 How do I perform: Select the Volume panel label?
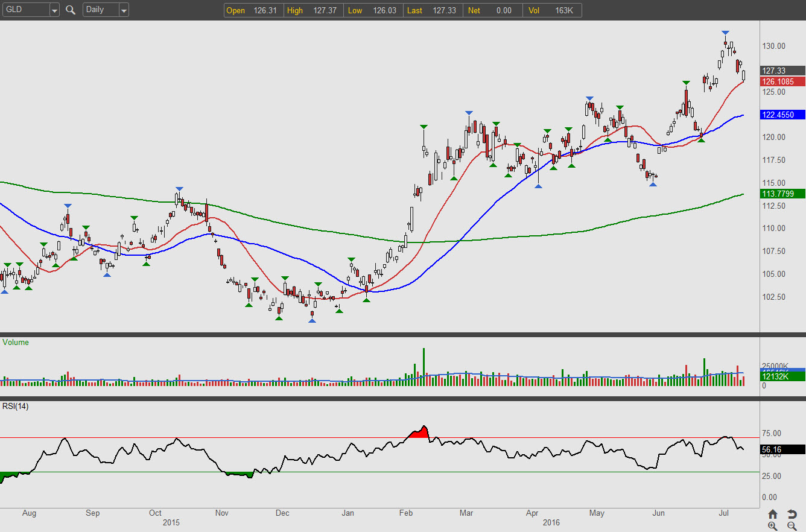coord(16,342)
